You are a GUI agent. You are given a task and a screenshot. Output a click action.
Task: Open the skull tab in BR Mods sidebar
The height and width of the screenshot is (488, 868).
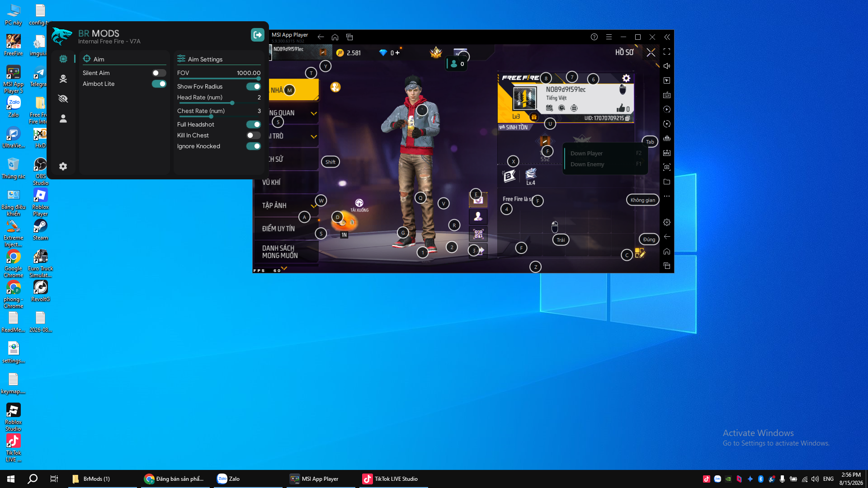point(63,79)
